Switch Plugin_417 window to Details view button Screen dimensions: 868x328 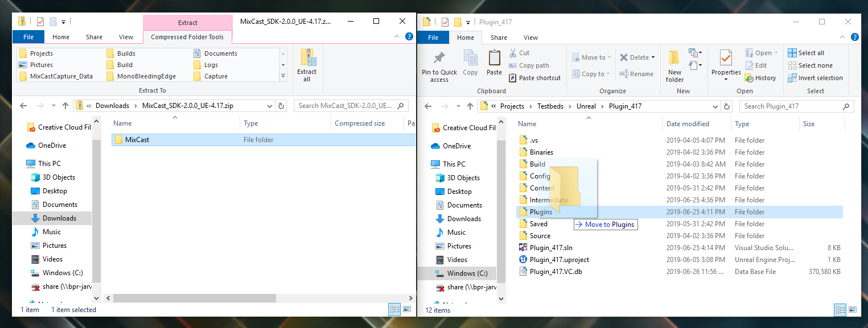(840, 310)
